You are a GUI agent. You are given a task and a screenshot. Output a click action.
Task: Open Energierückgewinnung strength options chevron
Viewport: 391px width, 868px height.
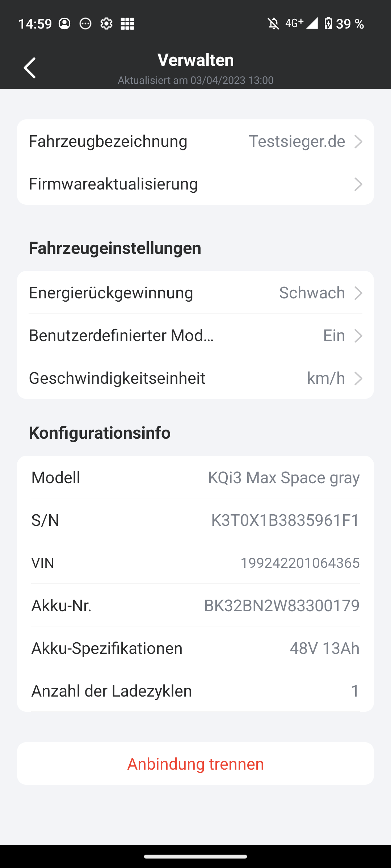358,293
